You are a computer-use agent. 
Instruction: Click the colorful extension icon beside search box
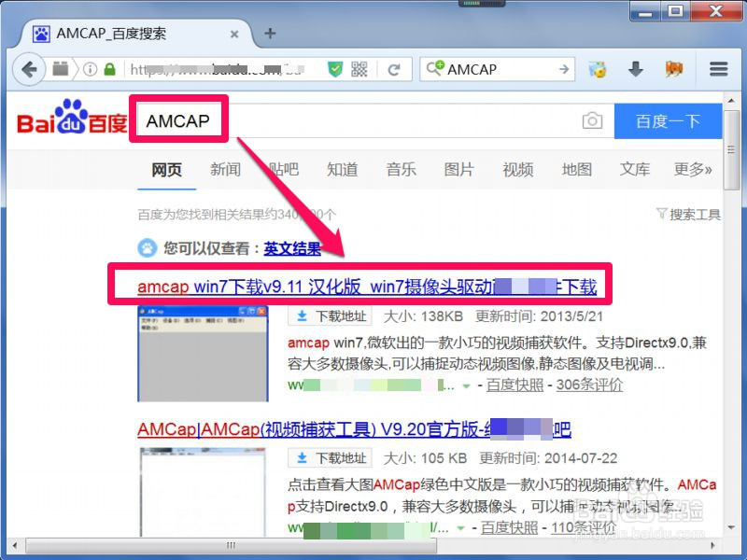[x=598, y=69]
